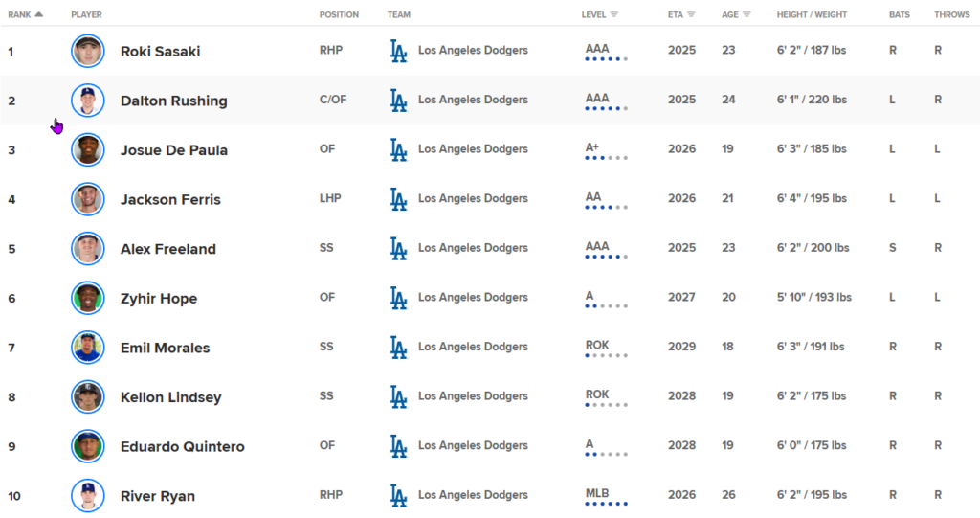Click the Los Angeles Dodgers link for Zyhir Hope

pos(472,298)
